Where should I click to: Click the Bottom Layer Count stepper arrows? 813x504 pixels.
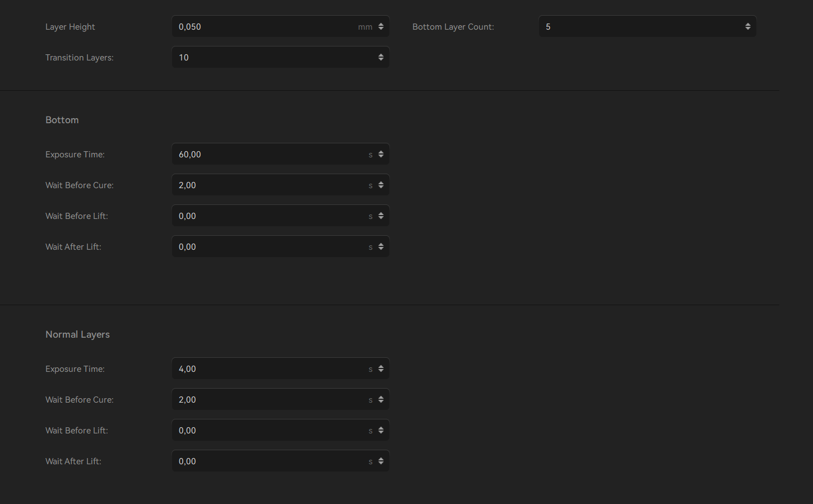tap(748, 26)
